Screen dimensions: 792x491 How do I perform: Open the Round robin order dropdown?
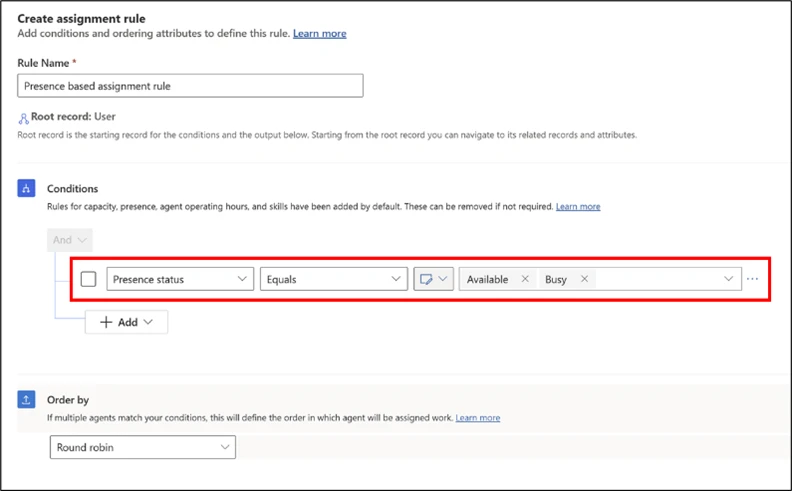tap(142, 448)
